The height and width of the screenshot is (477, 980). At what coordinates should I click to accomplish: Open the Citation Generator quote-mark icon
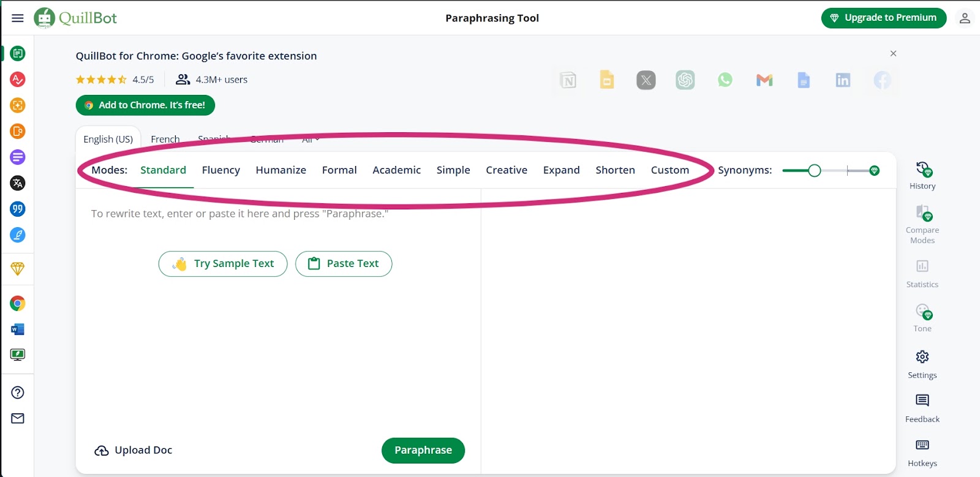(x=18, y=209)
